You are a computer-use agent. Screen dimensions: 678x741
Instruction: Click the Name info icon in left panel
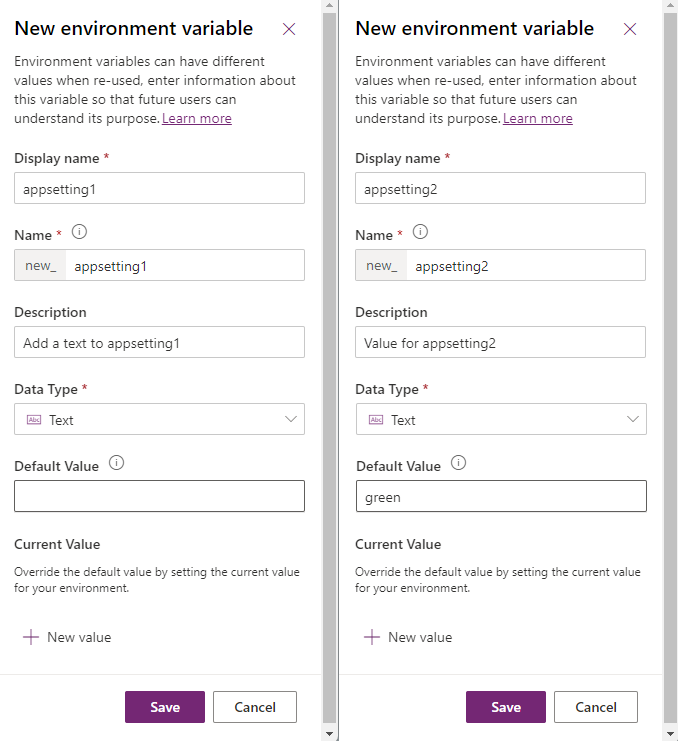coord(80,232)
